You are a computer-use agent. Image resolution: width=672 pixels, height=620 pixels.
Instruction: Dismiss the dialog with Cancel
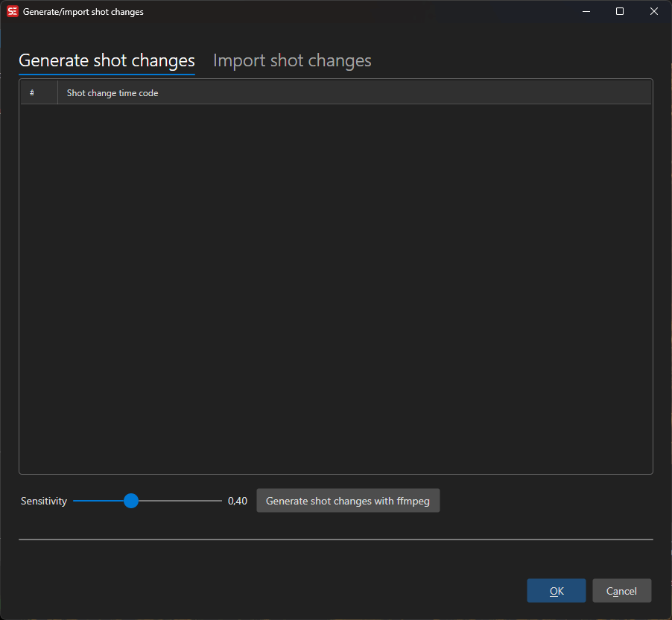pos(621,591)
